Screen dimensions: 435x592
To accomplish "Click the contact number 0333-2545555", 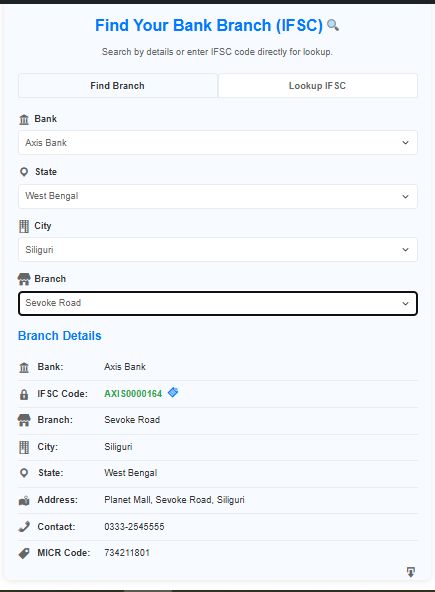I will (134, 527).
